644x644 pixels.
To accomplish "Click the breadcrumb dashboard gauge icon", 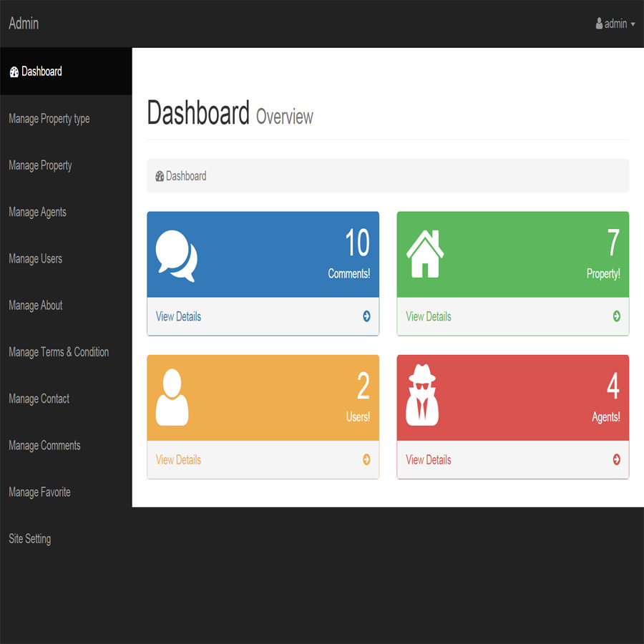I will point(160,176).
